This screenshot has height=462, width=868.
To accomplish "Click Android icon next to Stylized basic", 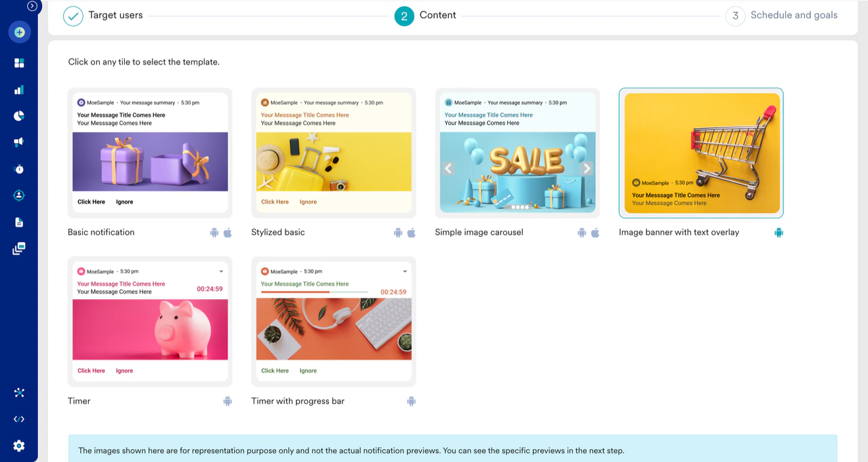I will [398, 233].
